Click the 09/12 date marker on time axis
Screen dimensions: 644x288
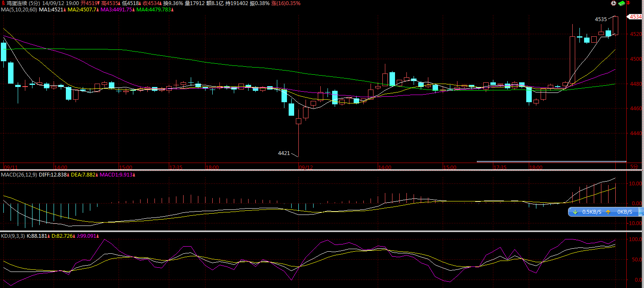[306, 167]
